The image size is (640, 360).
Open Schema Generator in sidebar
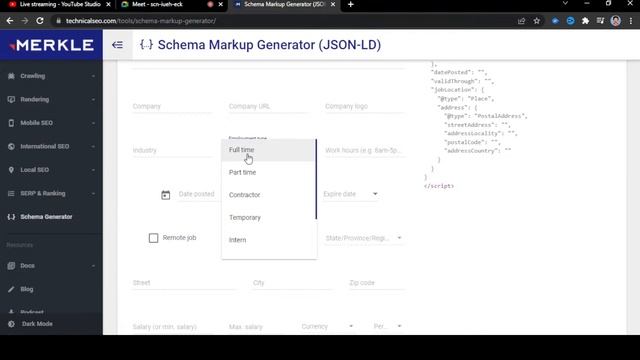point(46,217)
